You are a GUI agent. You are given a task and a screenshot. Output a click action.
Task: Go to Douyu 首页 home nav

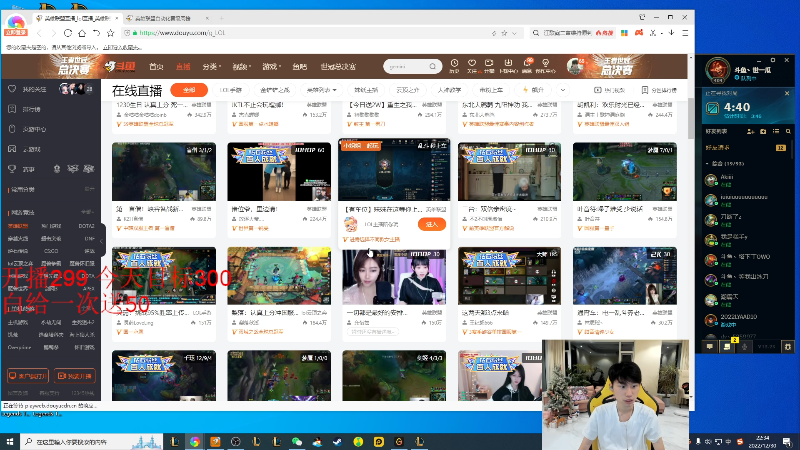click(x=156, y=66)
